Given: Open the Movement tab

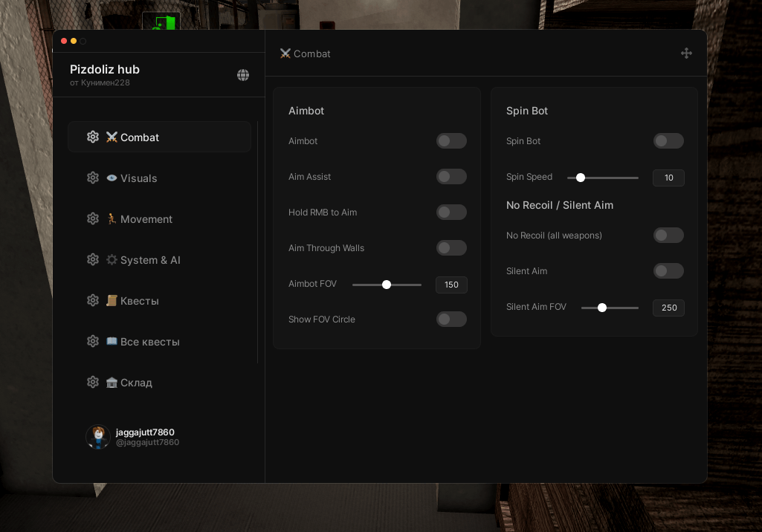Looking at the screenshot, I should [x=159, y=218].
